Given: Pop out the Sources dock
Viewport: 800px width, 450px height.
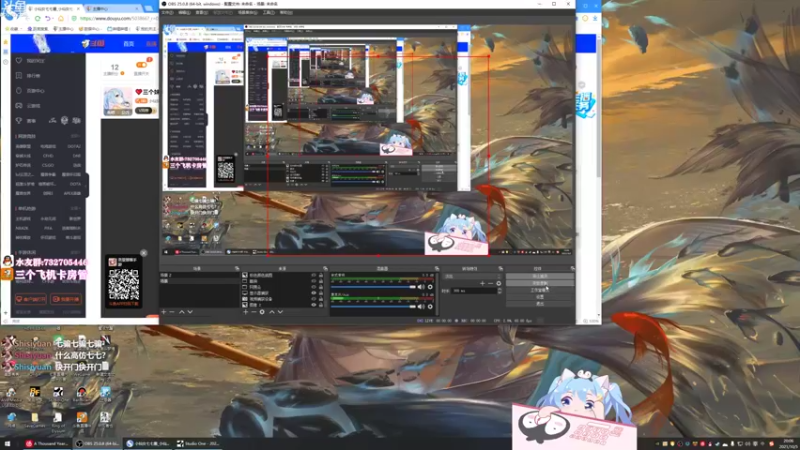Looking at the screenshot, I should pos(326,268).
